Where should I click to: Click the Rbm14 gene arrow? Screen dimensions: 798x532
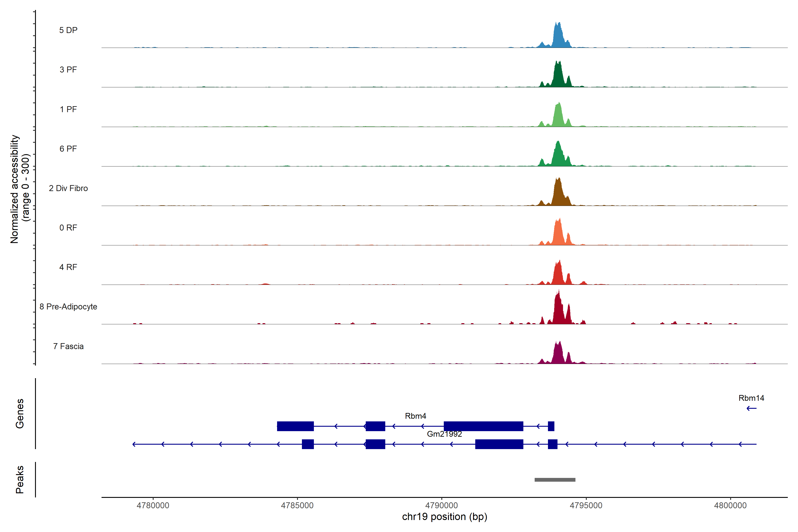coord(751,408)
